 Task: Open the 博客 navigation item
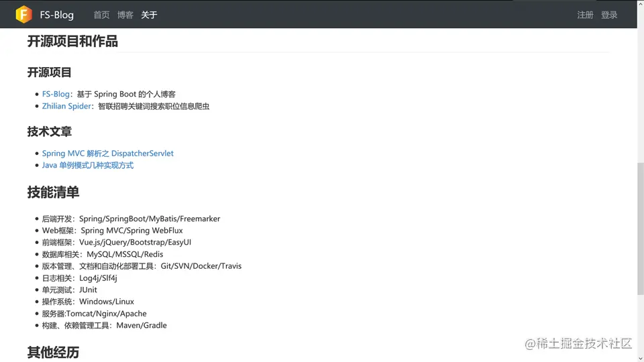[125, 15]
